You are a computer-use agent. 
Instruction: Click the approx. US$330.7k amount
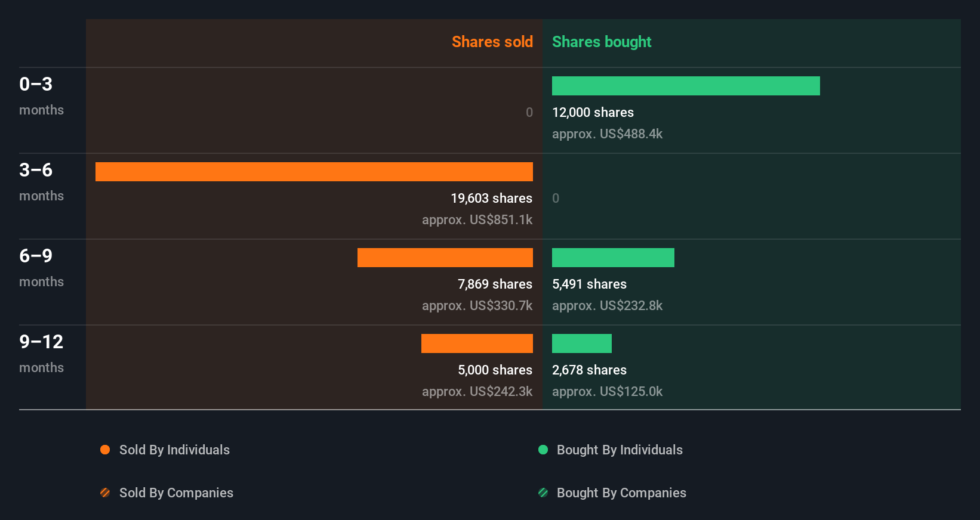click(x=477, y=305)
